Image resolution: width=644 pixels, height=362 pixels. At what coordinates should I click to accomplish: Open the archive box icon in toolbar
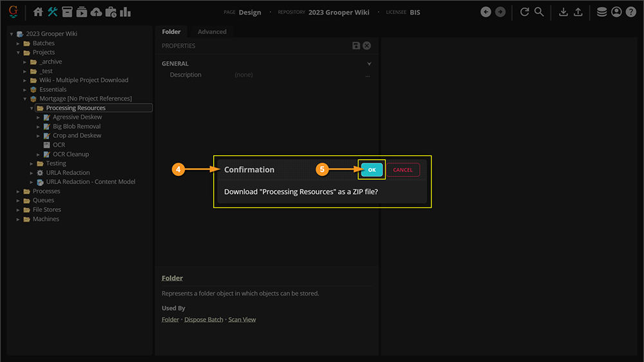pos(67,12)
